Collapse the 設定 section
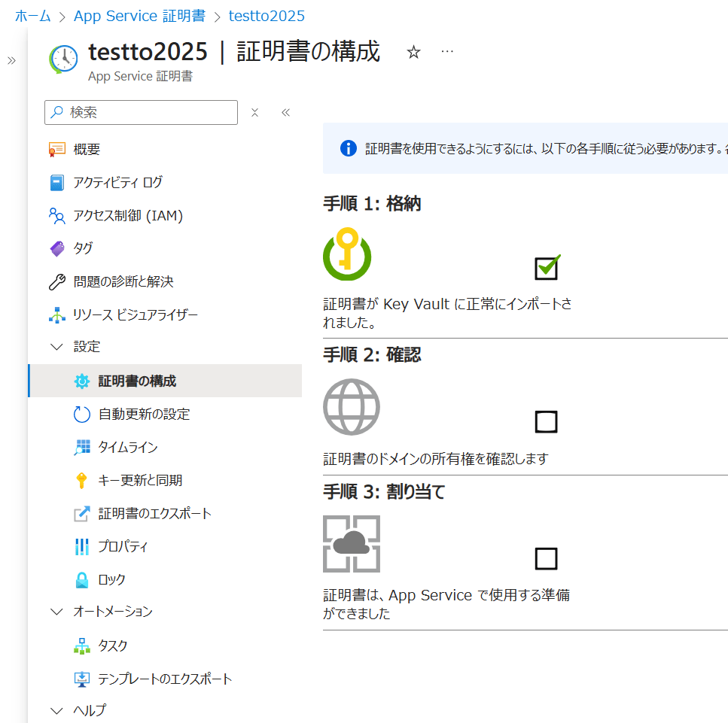The height and width of the screenshot is (723, 728). click(x=57, y=347)
